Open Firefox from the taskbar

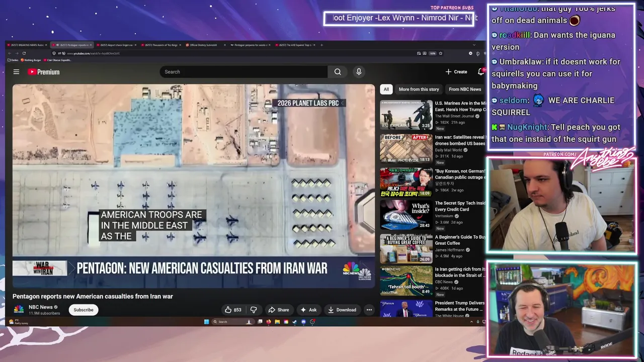click(x=268, y=322)
